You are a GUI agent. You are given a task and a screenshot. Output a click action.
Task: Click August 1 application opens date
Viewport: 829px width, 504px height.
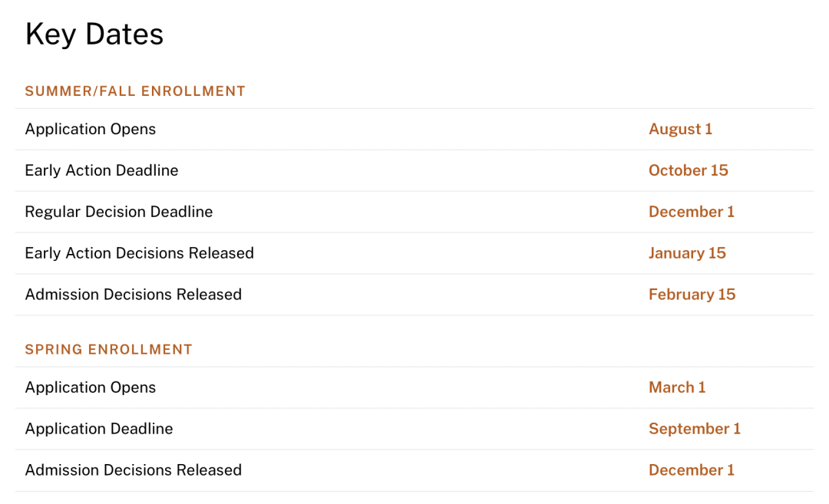pyautogui.click(x=680, y=130)
